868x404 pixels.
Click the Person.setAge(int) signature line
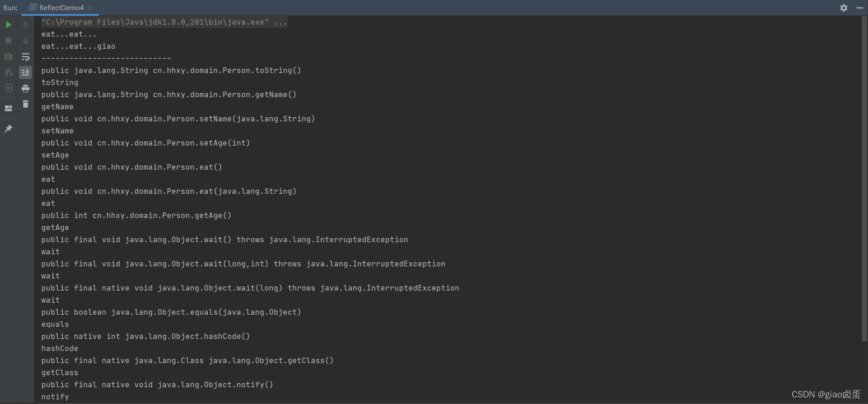click(x=145, y=143)
